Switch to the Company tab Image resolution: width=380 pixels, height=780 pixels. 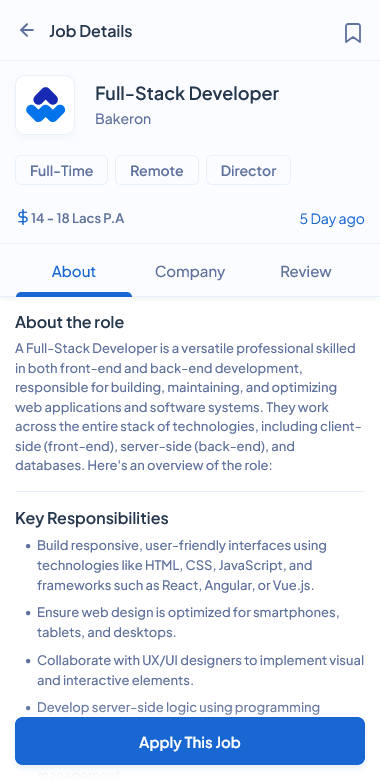[190, 272]
